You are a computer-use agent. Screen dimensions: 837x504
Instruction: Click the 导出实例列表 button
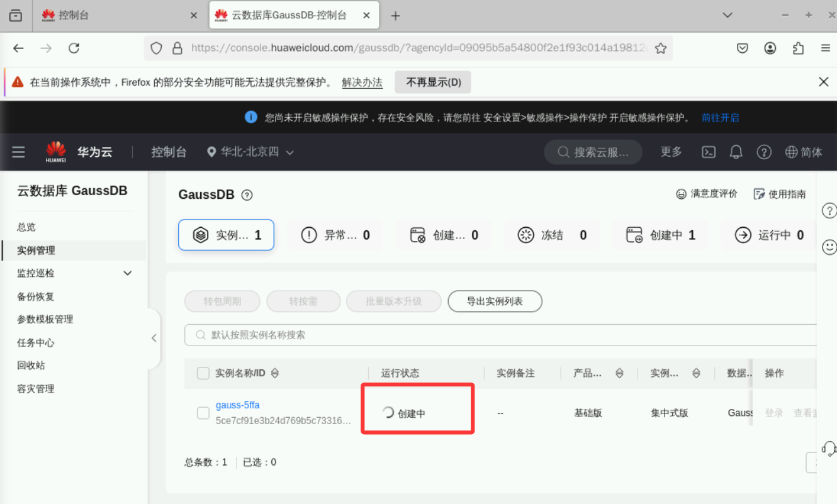[x=495, y=301]
